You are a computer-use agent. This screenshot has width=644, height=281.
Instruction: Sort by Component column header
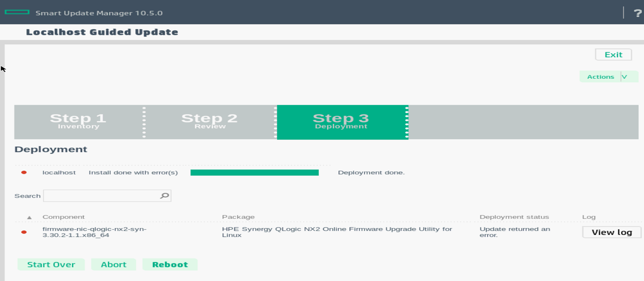(x=64, y=217)
